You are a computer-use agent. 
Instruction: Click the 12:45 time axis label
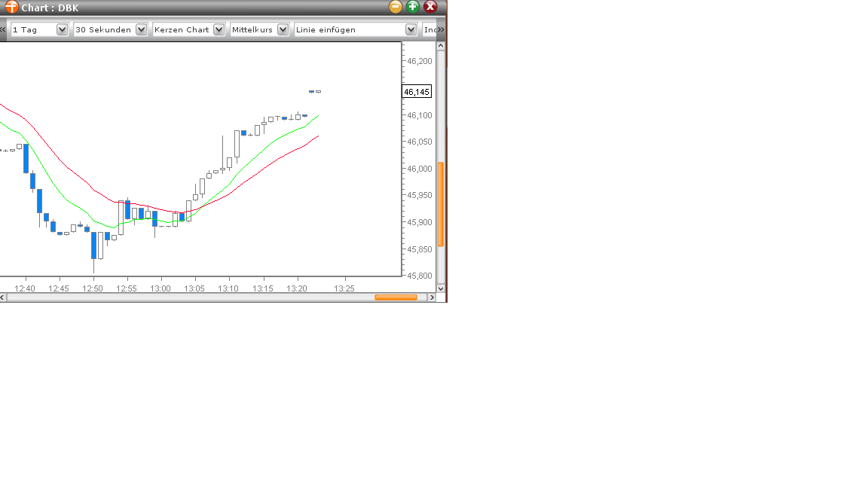pos(59,288)
